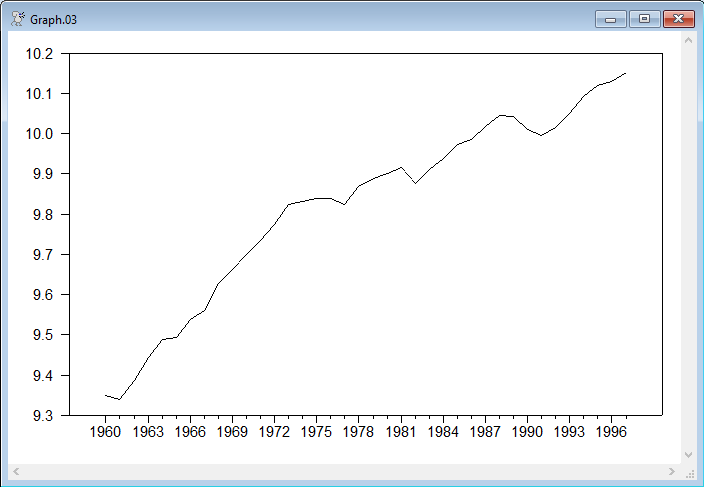Select the 1960 x-axis label

pos(105,432)
